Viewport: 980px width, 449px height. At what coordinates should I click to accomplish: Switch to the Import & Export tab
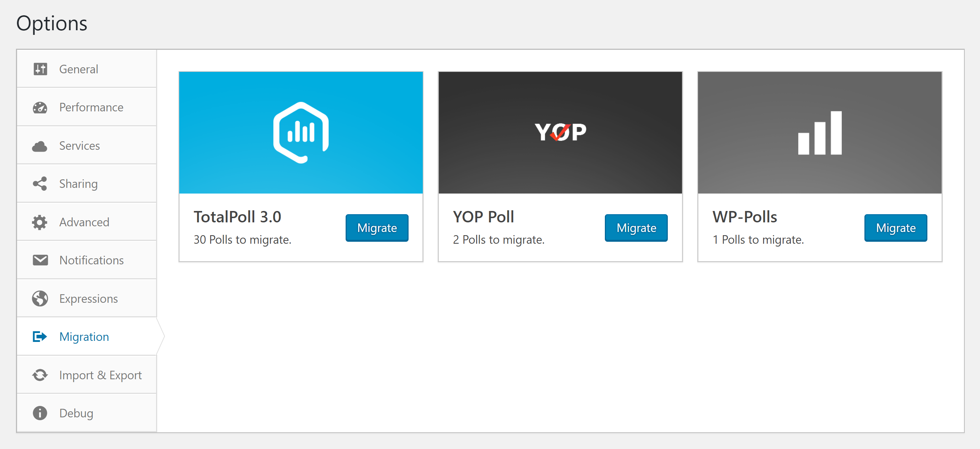click(x=100, y=375)
